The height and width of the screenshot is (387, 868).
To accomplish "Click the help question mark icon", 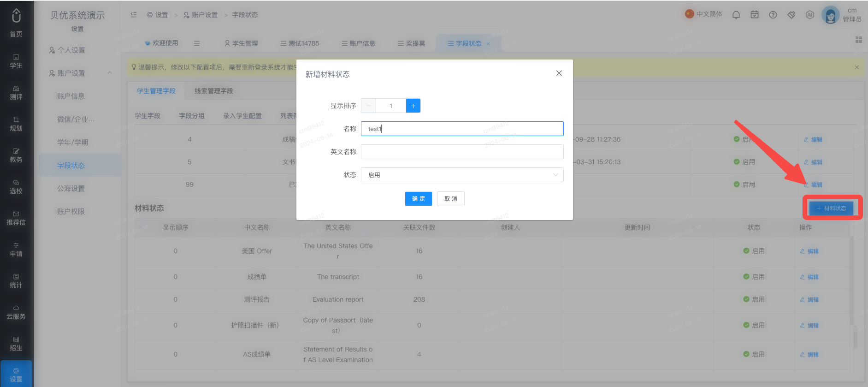I will [773, 15].
